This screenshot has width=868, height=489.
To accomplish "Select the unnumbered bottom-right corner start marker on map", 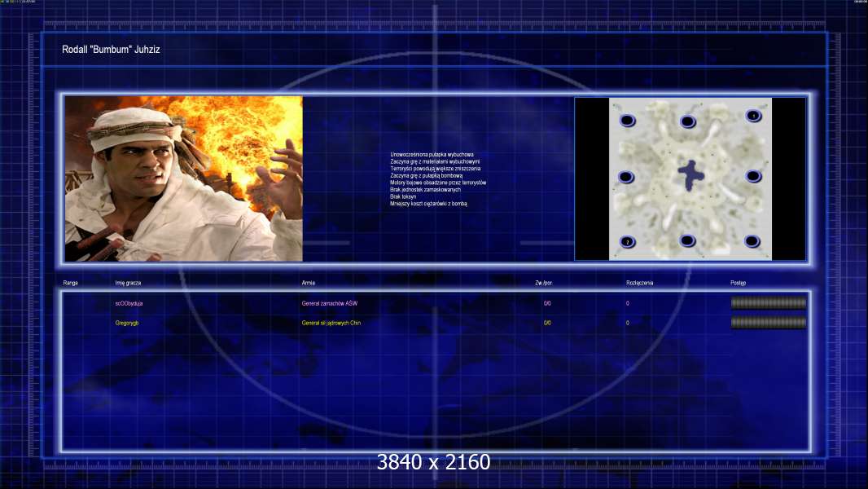I will [x=752, y=241].
